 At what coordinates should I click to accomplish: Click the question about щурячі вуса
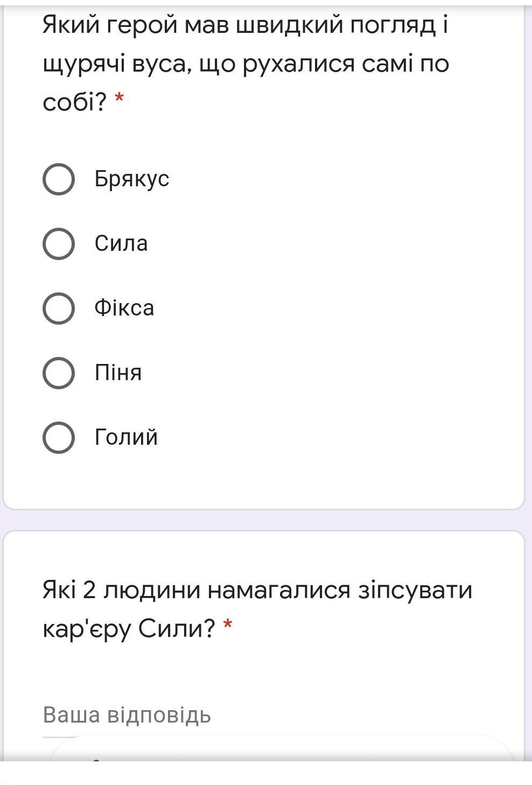click(246, 64)
